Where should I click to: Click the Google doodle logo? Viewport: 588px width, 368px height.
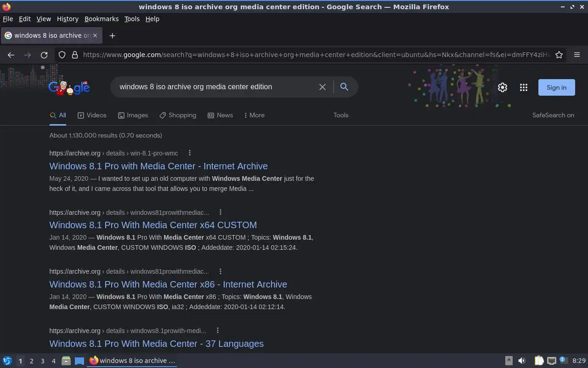pos(69,87)
